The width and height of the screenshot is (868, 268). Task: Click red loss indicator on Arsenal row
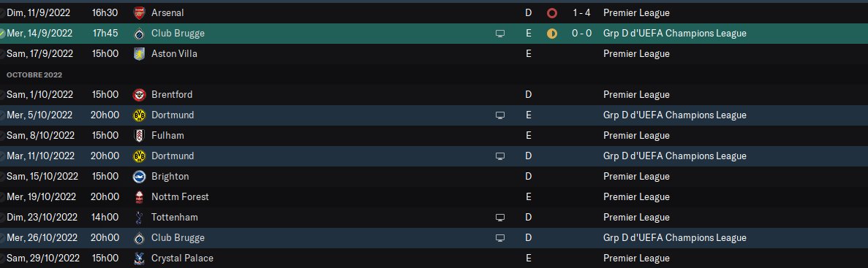551,12
